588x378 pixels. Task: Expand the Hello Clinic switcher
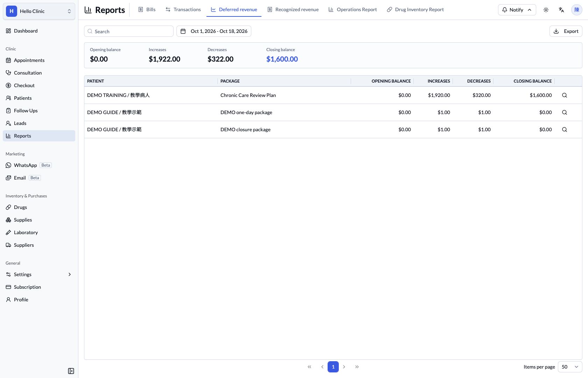tap(39, 11)
